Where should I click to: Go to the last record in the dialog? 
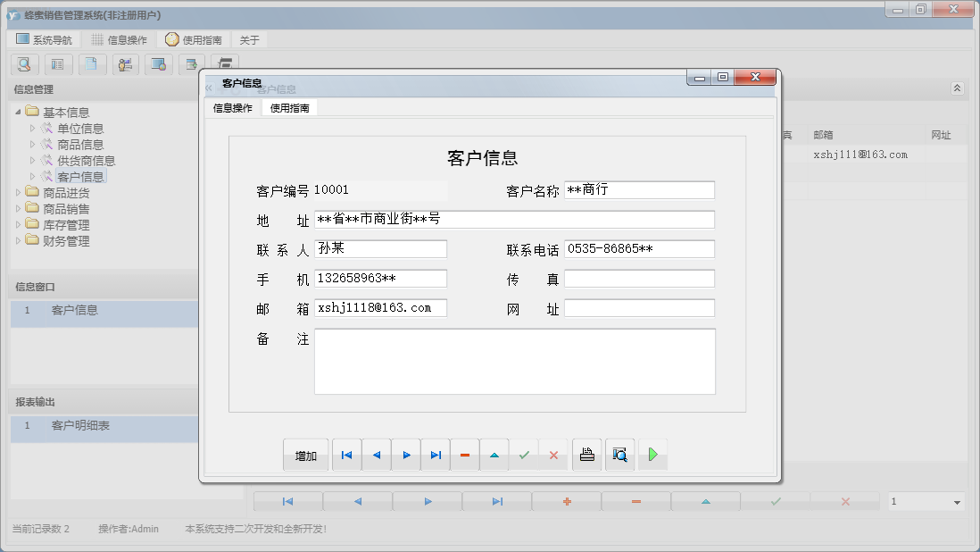click(x=436, y=455)
